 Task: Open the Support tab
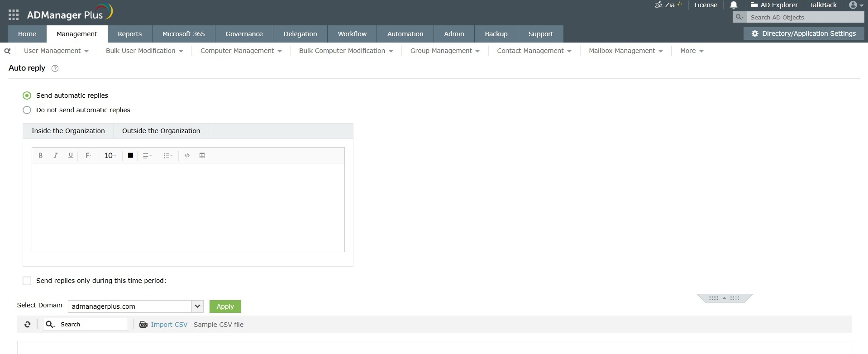point(541,34)
